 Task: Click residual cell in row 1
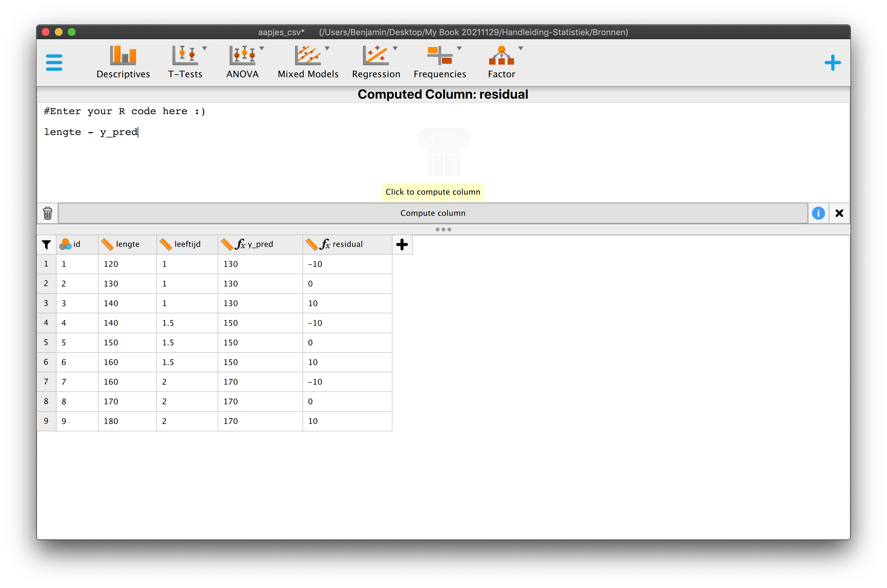point(347,264)
